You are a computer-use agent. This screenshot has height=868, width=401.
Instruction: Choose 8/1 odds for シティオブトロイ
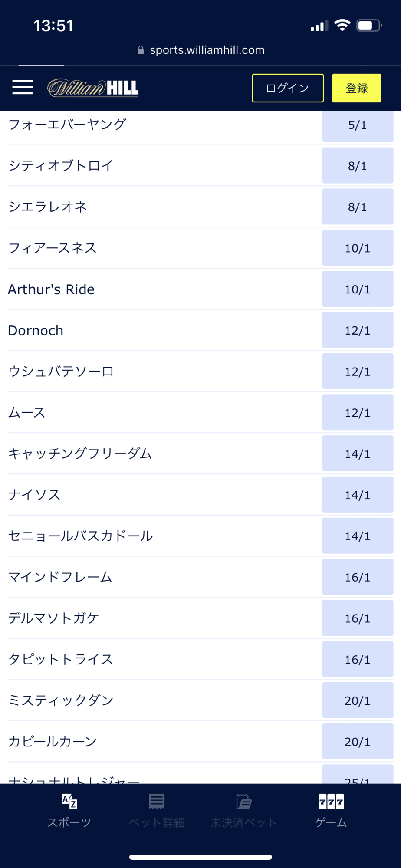[x=357, y=166]
